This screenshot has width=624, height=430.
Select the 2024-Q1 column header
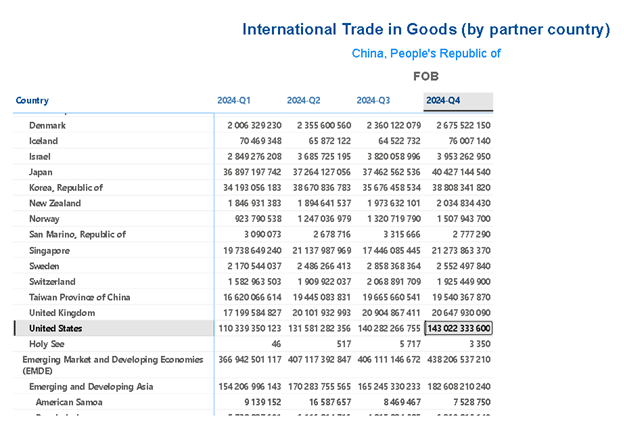tap(234, 100)
